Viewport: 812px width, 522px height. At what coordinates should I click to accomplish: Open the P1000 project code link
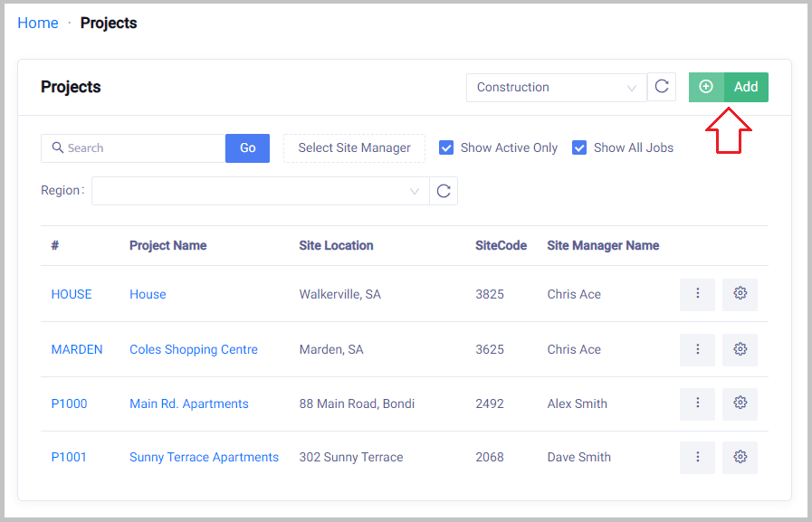69,403
